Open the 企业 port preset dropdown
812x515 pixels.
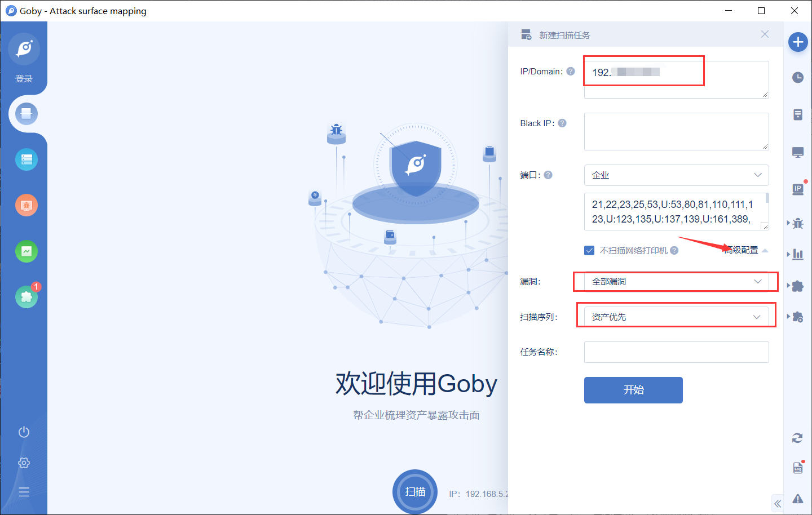[677, 175]
